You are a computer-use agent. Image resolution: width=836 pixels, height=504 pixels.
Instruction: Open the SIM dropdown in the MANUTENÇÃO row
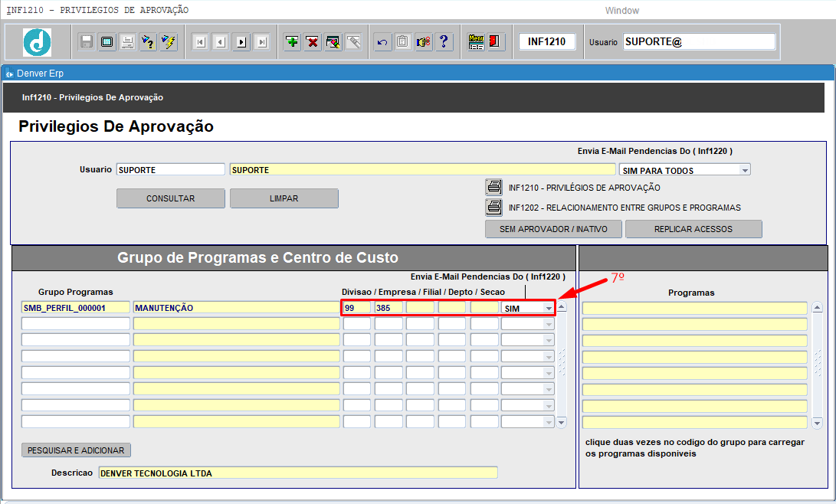point(549,308)
